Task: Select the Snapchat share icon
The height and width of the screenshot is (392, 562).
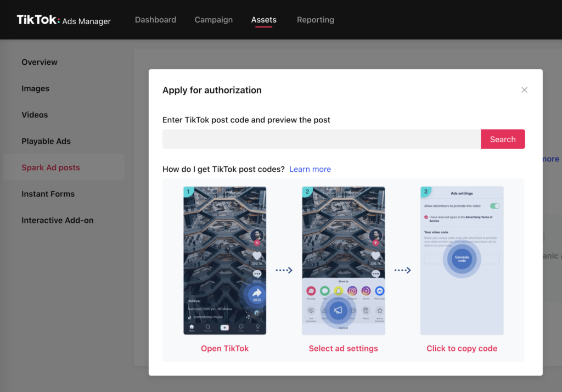Action: (338, 290)
